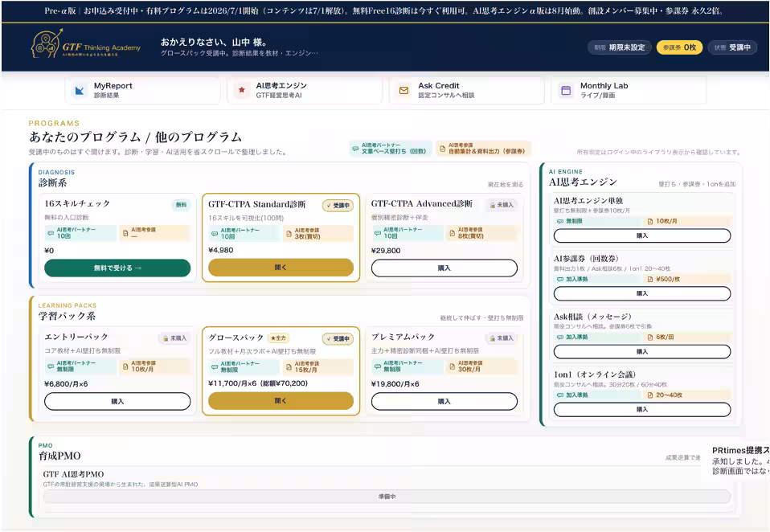The width and height of the screenshot is (770, 532).
Task: Click document icon next to 20~40枚
Action: coord(650,395)
